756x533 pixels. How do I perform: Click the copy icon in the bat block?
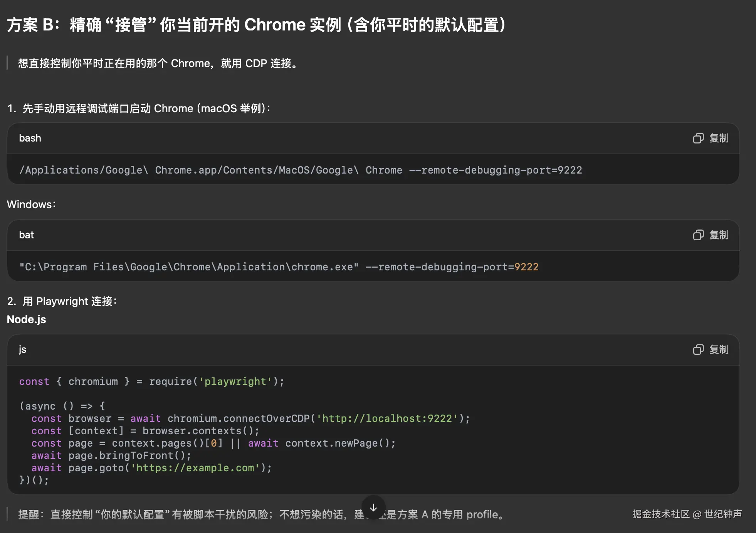698,235
